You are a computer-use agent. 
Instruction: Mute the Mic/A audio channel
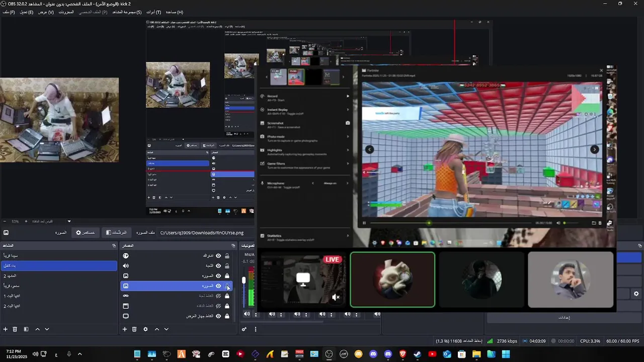click(247, 314)
